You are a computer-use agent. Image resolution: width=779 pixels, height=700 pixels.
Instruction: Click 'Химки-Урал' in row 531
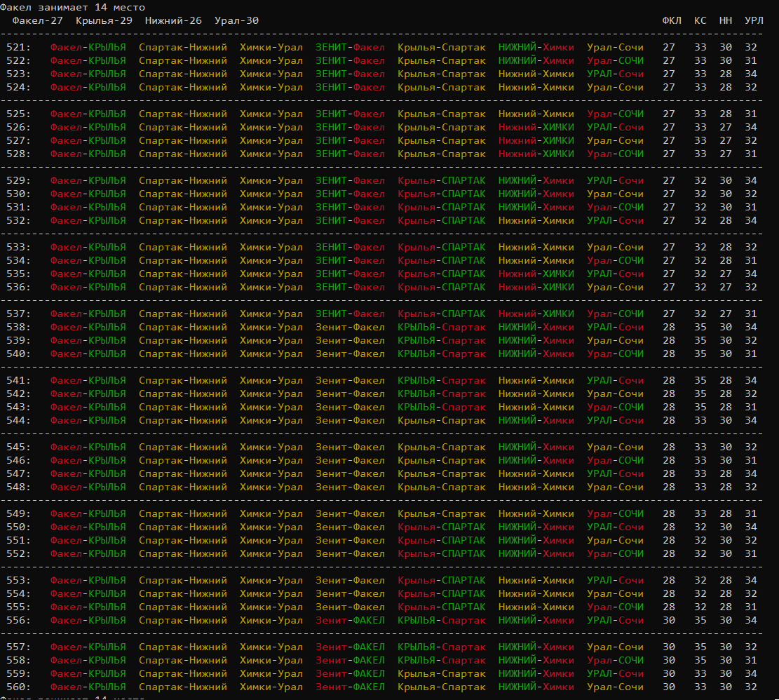coord(271,207)
